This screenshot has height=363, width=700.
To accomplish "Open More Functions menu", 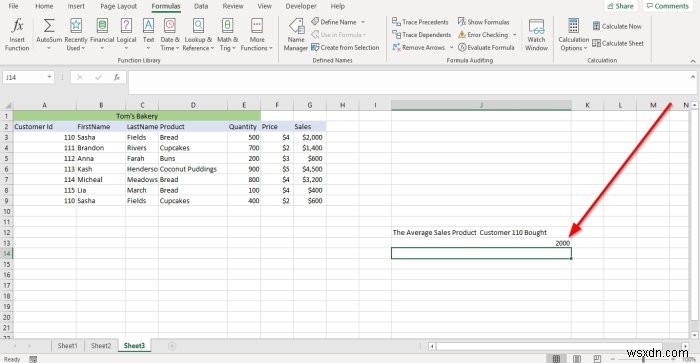I will click(x=257, y=35).
